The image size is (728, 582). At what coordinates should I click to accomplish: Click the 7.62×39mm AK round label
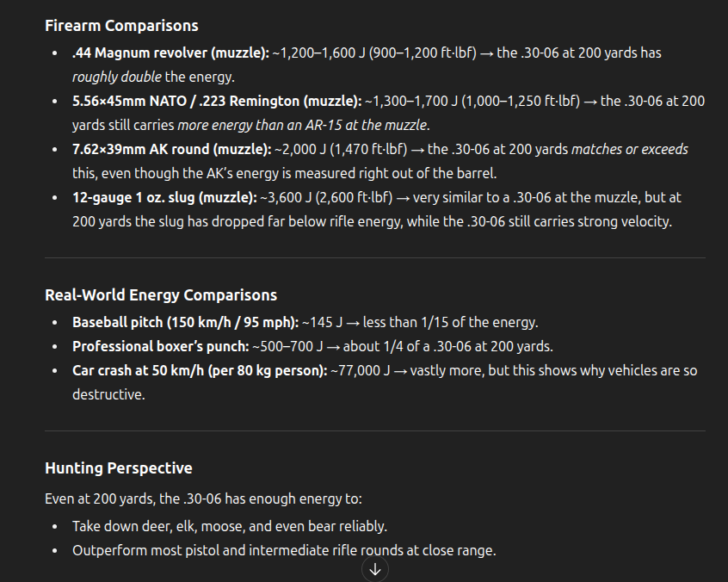point(172,150)
